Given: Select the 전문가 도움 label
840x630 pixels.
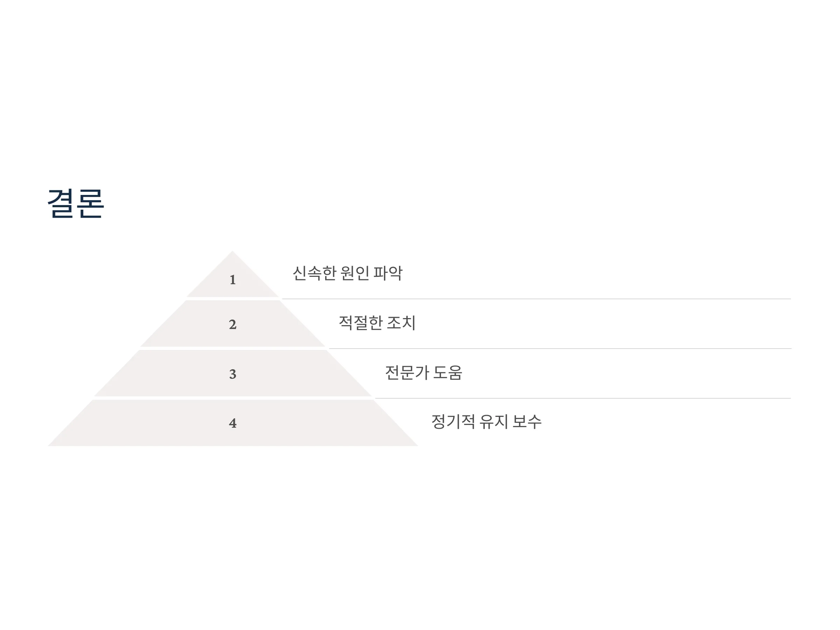Looking at the screenshot, I should pyautogui.click(x=424, y=372).
